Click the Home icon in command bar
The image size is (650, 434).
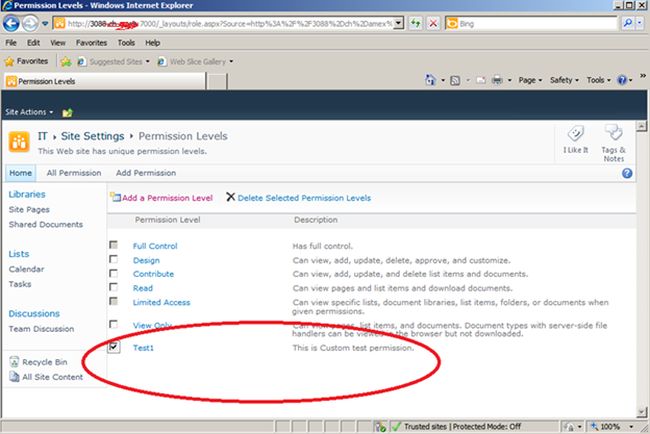pyautogui.click(x=431, y=80)
